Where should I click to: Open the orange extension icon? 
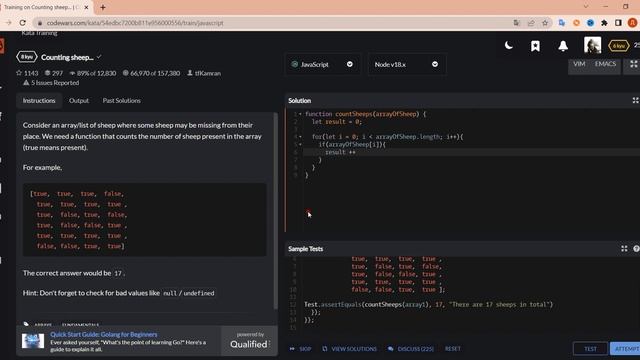tap(576, 23)
